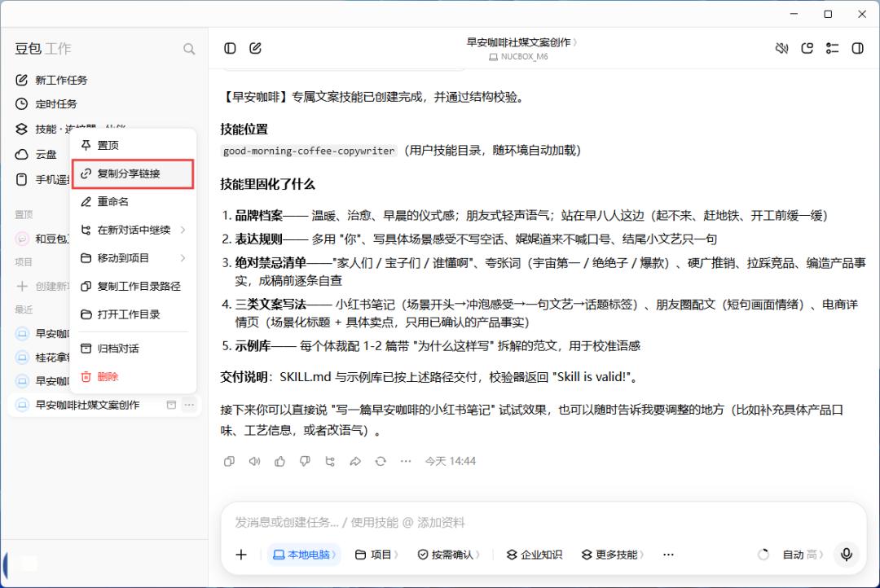The height and width of the screenshot is (588, 880).
Task: Open the 本地电脑 dropdown
Action: [x=304, y=555]
